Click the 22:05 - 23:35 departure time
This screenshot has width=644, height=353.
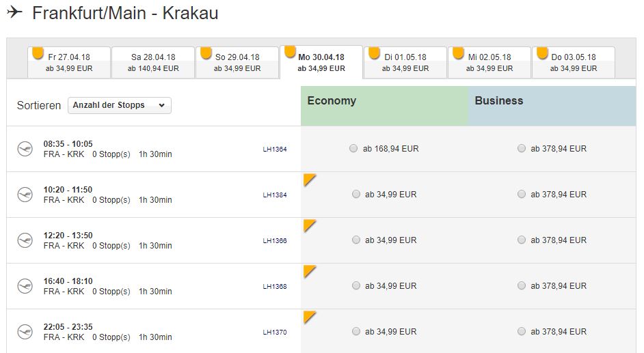(x=68, y=327)
